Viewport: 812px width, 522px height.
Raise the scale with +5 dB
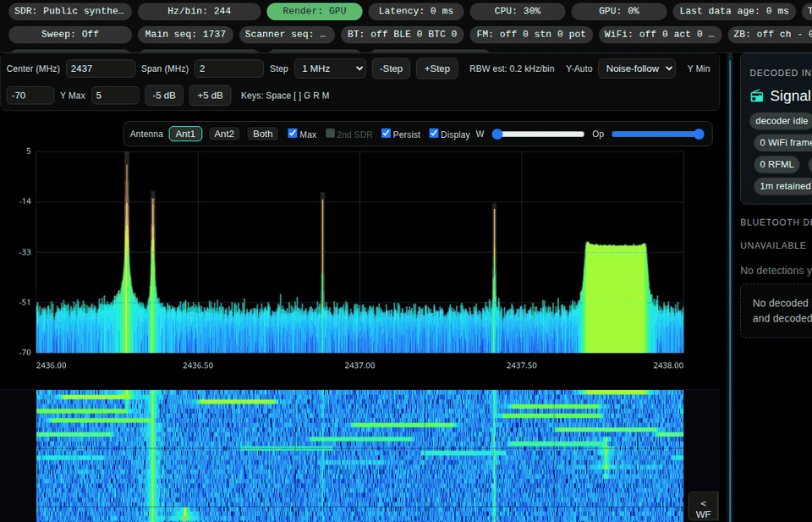pos(211,96)
